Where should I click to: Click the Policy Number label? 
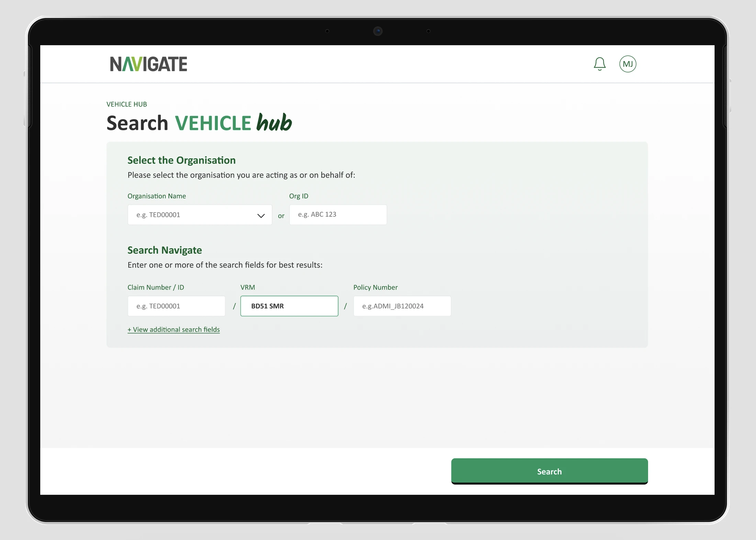375,287
